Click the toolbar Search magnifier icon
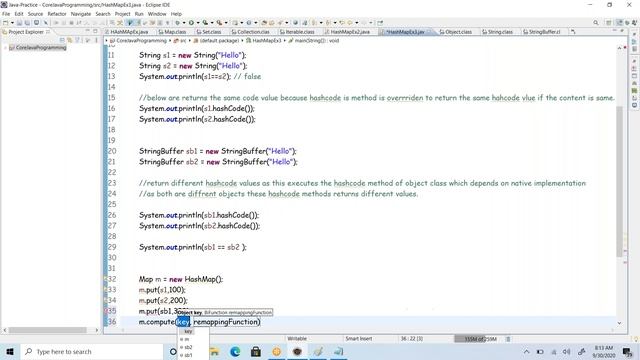 [x=596, y=23]
